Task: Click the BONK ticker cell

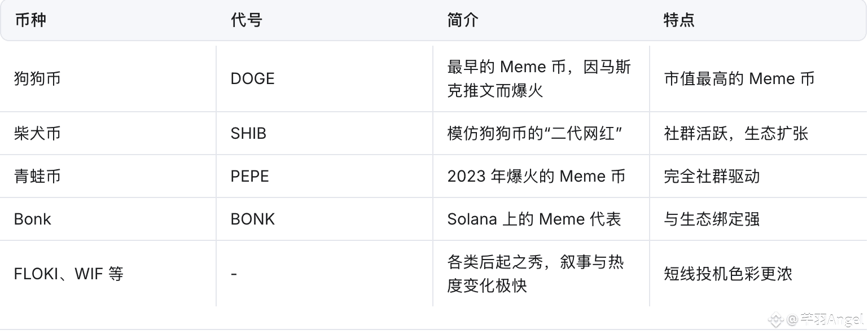Action: point(253,219)
